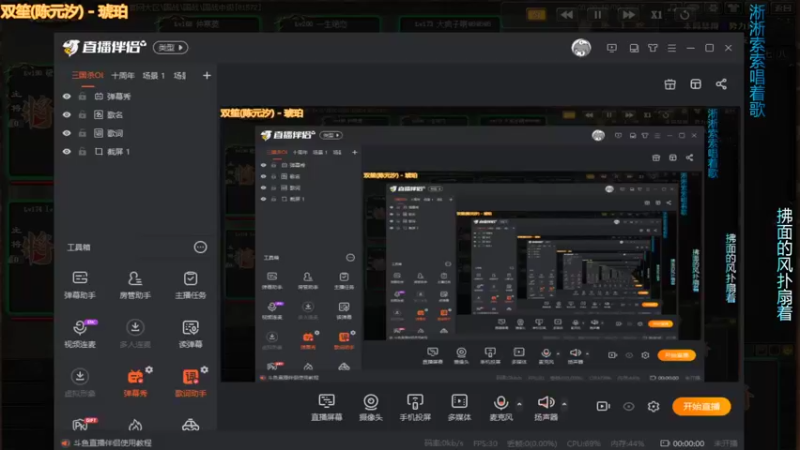
Task: Switch to the 场景 1 scene tab
Action: pyautogui.click(x=154, y=76)
